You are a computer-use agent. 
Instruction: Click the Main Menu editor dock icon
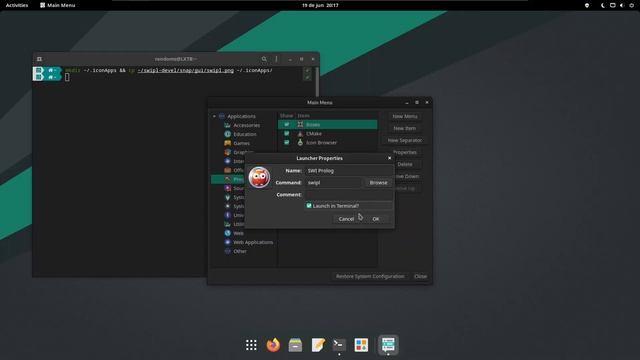point(388,345)
